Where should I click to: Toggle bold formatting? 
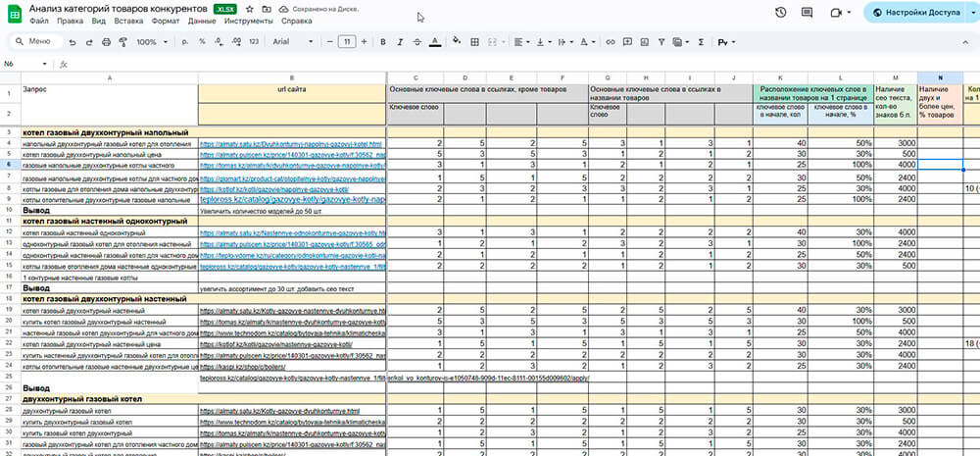(382, 42)
